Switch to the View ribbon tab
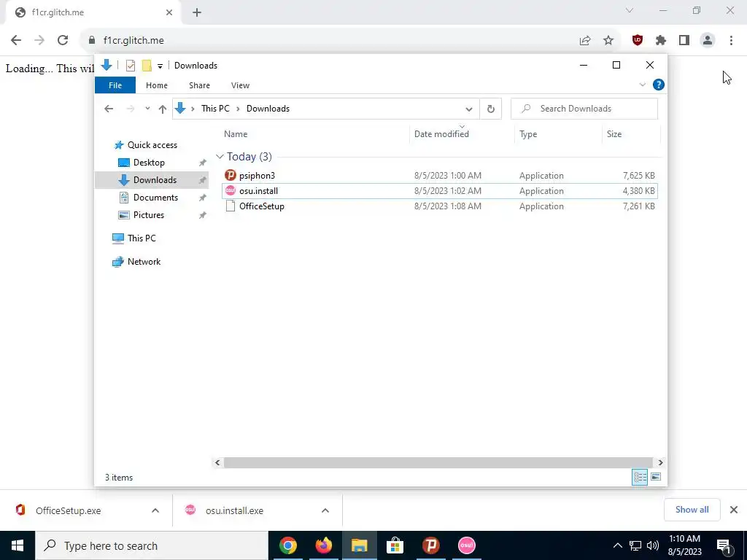 pyautogui.click(x=240, y=85)
